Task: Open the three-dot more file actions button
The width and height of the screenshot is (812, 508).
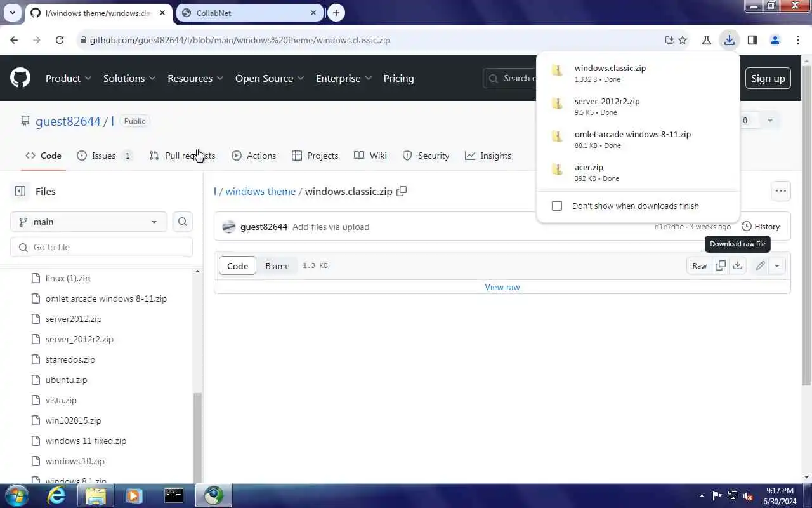Action: 781,191
